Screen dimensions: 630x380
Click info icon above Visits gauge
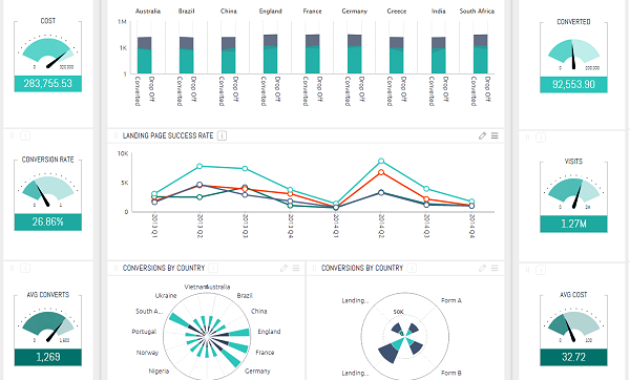pyautogui.click(x=541, y=138)
